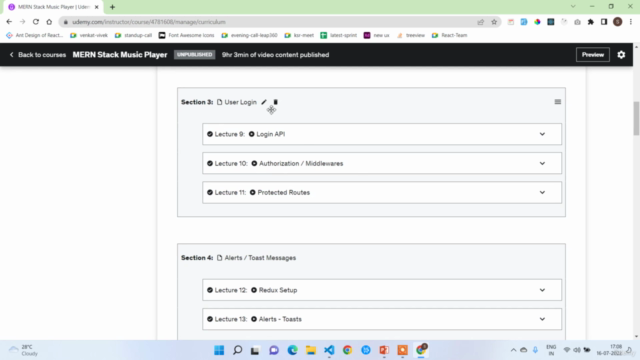Viewport: 640px width, 360px height.
Task: Select the MERN Stack Music Player browser tab
Action: [x=53, y=7]
